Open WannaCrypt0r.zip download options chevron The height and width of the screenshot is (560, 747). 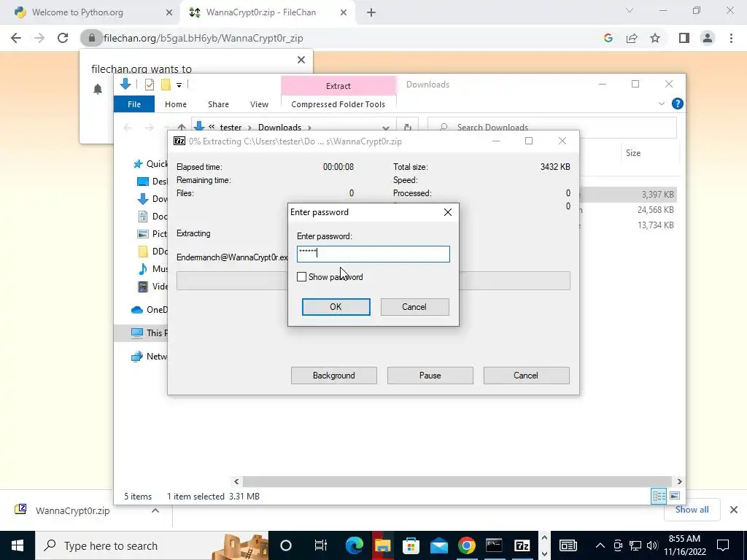tap(155, 510)
